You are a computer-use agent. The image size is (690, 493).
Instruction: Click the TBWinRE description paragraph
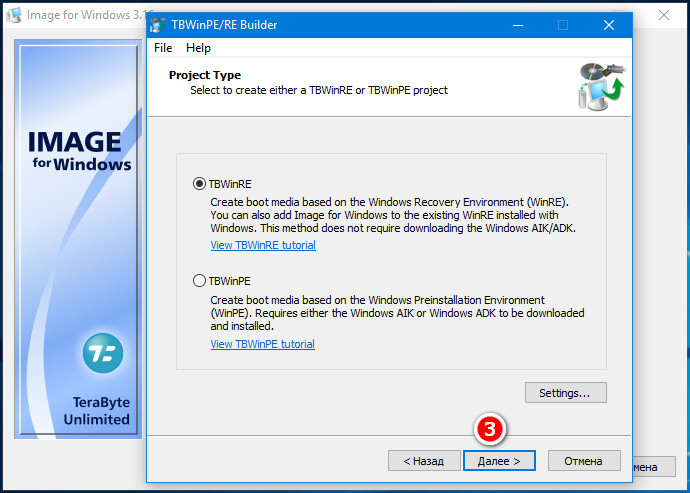tap(393, 215)
